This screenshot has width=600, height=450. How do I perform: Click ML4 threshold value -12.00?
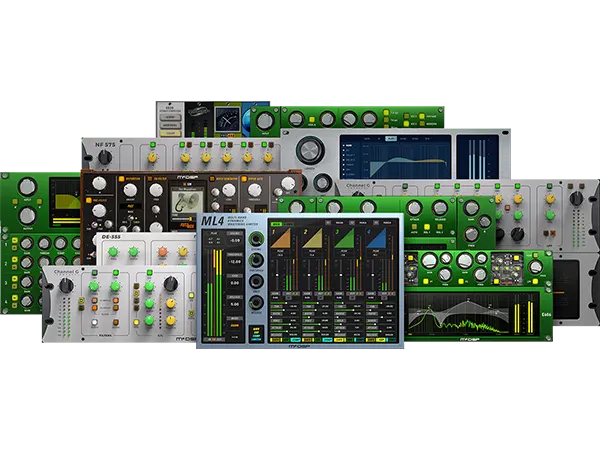[x=235, y=262]
